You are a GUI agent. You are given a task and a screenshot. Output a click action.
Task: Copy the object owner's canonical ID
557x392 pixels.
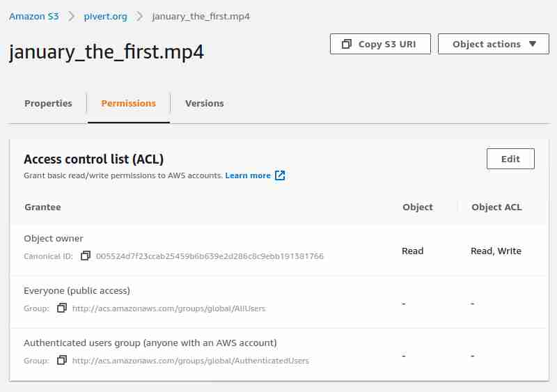coord(86,256)
